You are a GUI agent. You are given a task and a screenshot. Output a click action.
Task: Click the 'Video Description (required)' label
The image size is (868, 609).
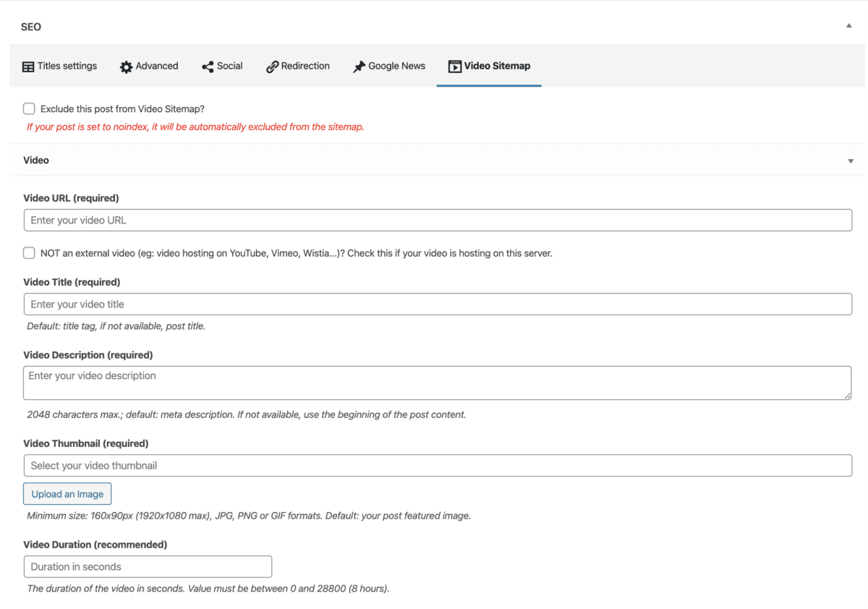point(88,355)
